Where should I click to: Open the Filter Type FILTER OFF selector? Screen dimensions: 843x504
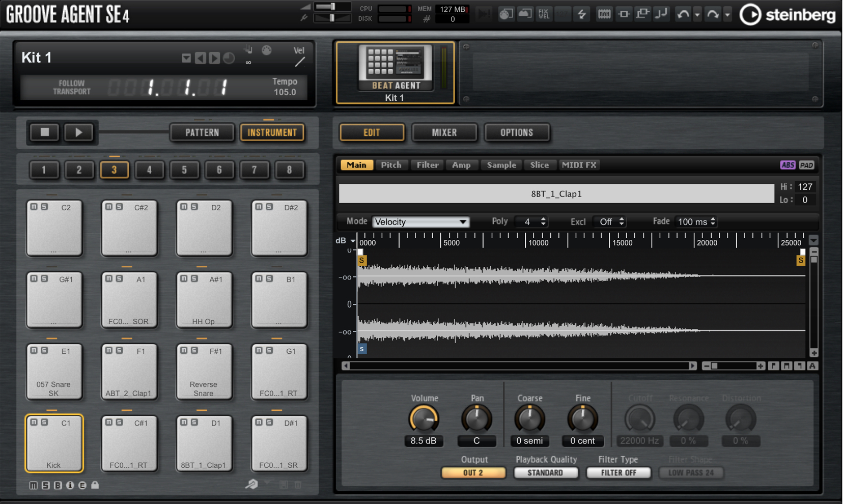(619, 473)
